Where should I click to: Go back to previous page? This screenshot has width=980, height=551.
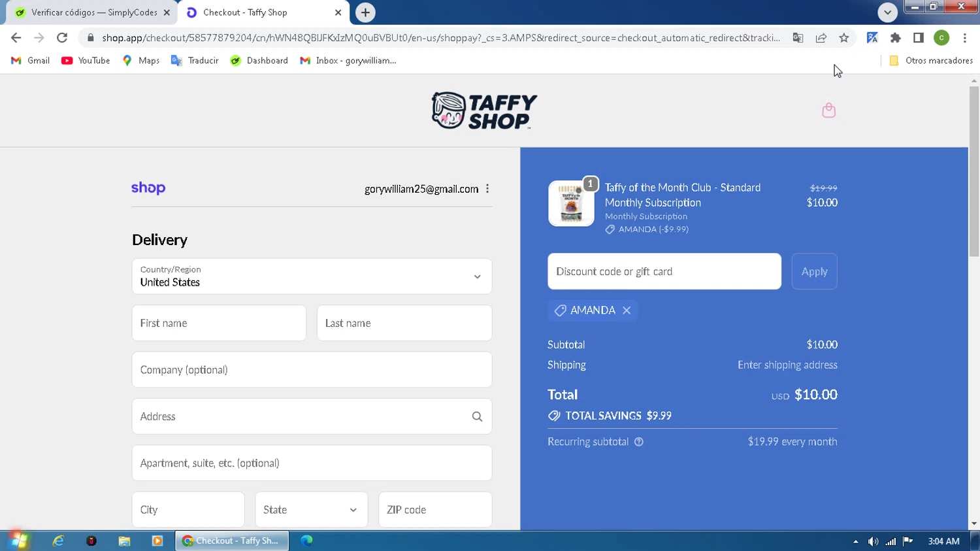[x=16, y=38]
